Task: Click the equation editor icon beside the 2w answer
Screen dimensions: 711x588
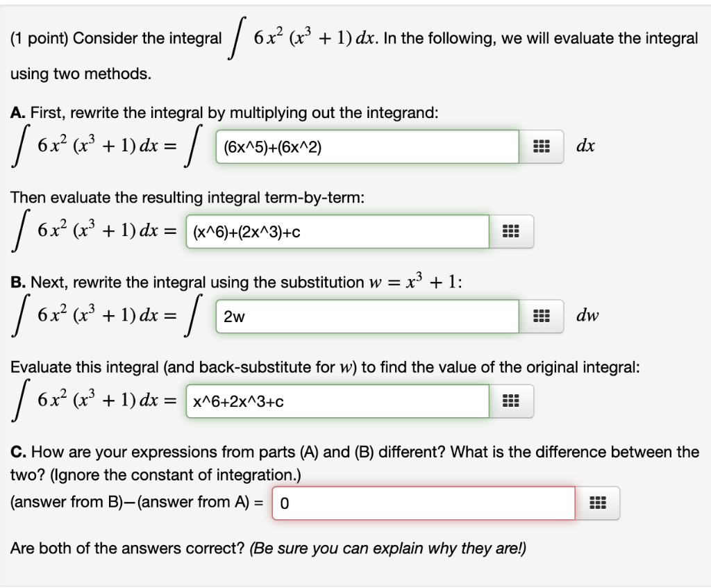Action: [542, 315]
